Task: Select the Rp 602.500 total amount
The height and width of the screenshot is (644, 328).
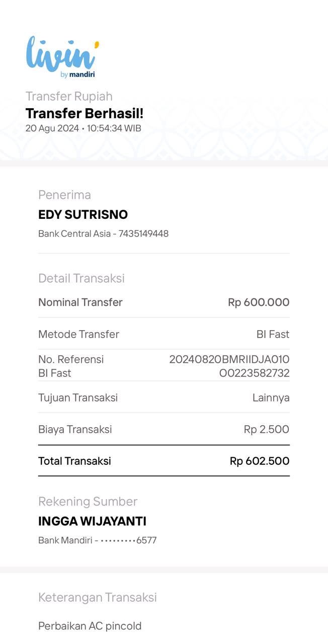Action: (x=260, y=461)
